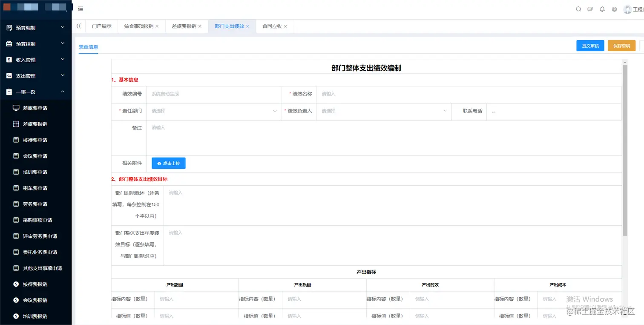Open the messages chat icon in top bar
This screenshot has width=644, height=325.
pos(590,9)
